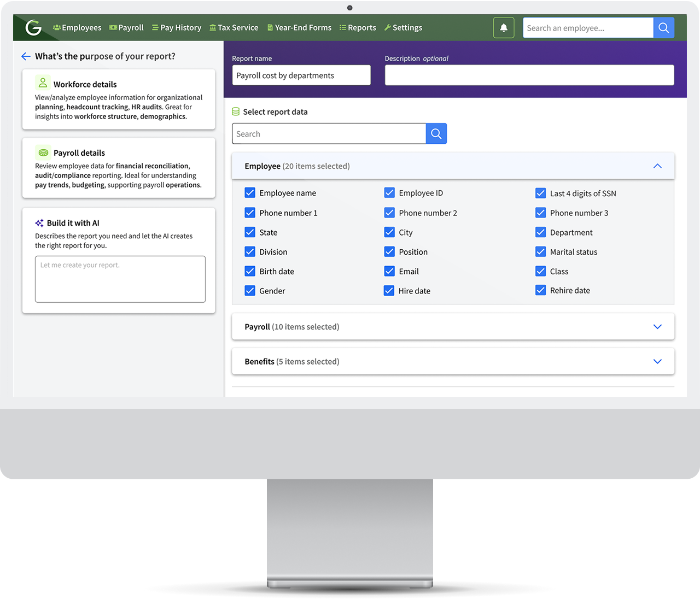Click the Reports list icon in navbar

(343, 27)
